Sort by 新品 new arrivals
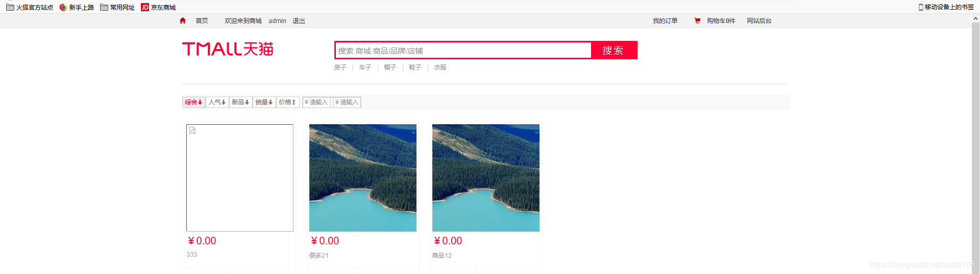Image resolution: width=980 pixels, height=274 pixels. pos(240,102)
